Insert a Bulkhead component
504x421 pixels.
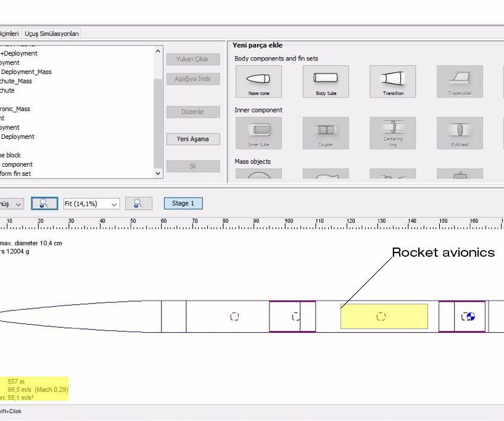pos(460,133)
